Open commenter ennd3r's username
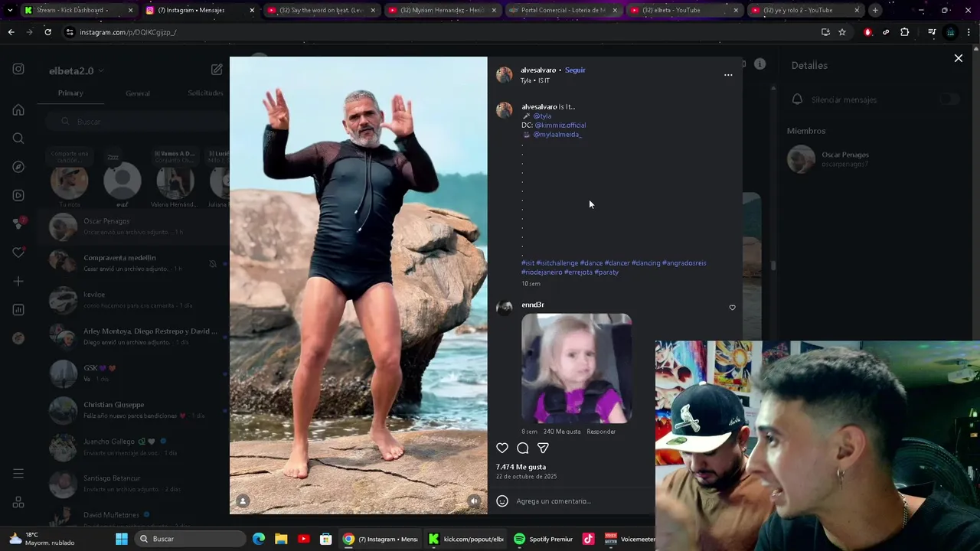Viewport: 980px width, 551px height. (533, 305)
